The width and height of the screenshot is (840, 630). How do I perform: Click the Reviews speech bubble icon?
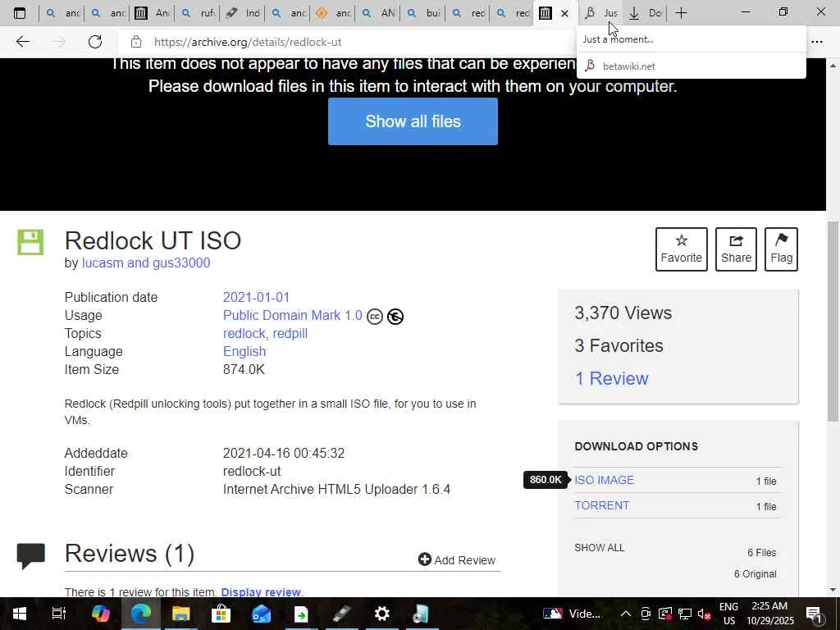30,555
